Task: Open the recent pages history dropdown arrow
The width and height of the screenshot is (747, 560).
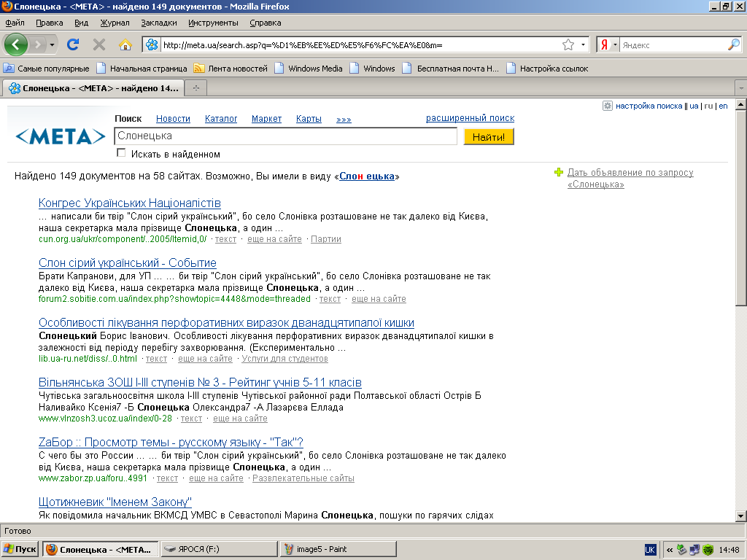Action: click(52, 44)
